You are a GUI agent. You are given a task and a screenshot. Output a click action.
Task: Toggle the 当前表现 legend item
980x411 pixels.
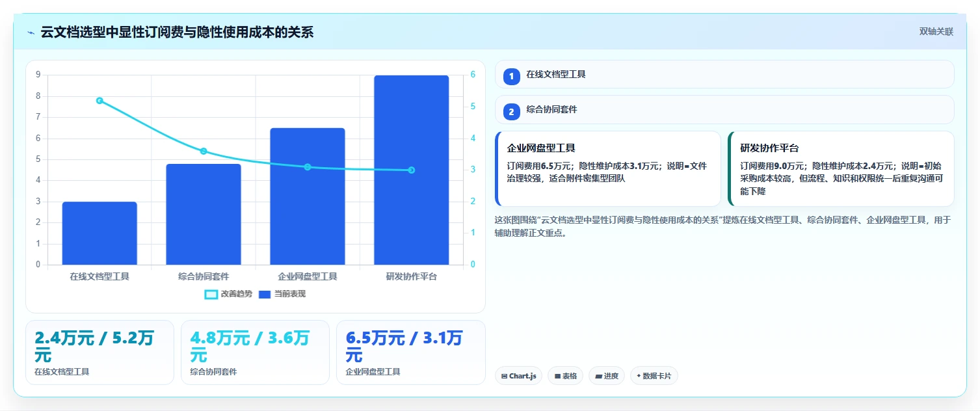click(x=282, y=294)
